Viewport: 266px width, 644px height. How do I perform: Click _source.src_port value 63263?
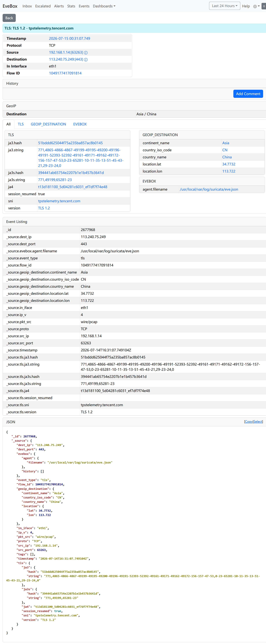coord(86,343)
